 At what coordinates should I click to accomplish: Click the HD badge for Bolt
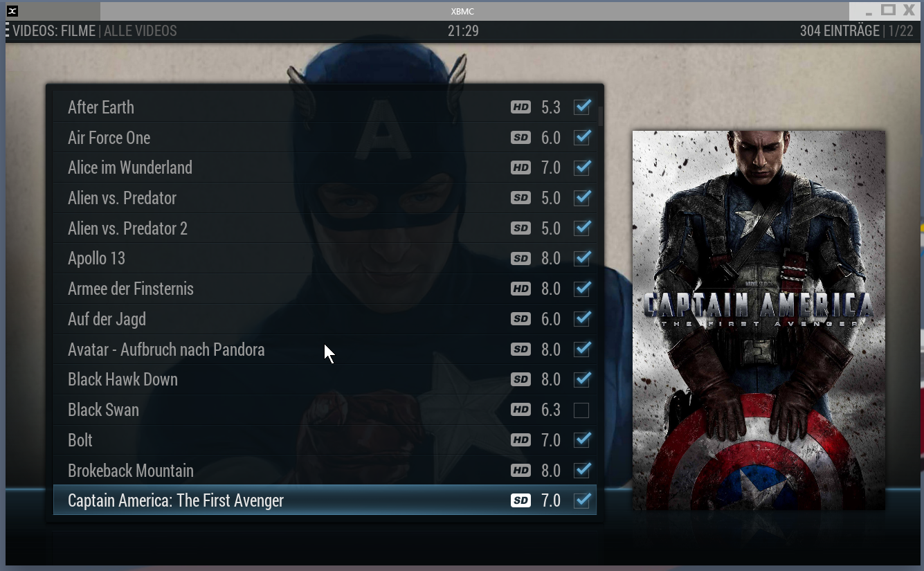pos(520,440)
